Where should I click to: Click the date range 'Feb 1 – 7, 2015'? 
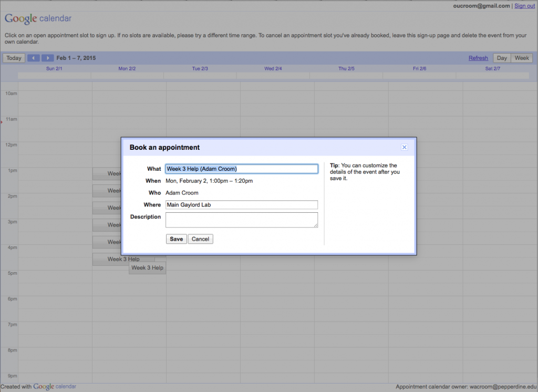pyautogui.click(x=76, y=58)
